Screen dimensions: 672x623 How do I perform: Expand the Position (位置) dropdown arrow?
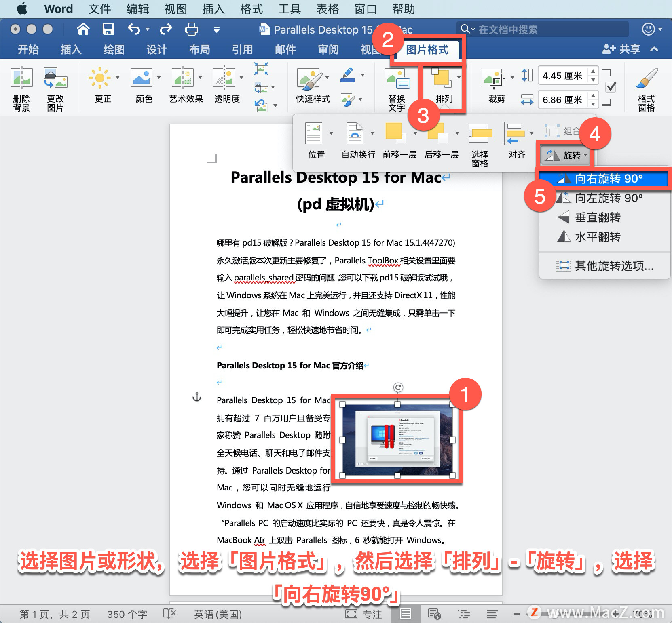[331, 133]
